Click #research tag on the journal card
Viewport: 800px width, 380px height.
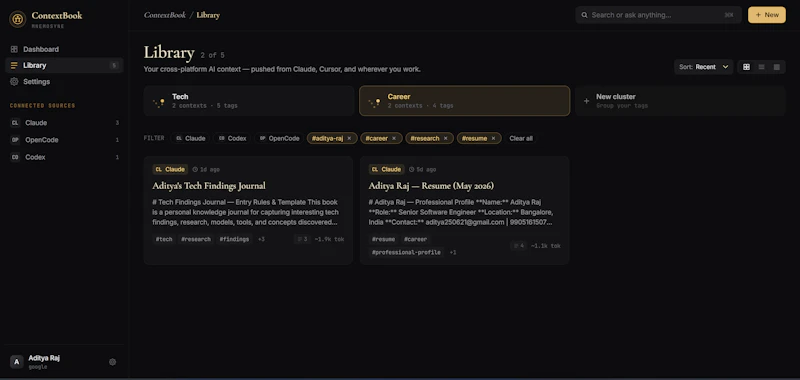coord(195,239)
